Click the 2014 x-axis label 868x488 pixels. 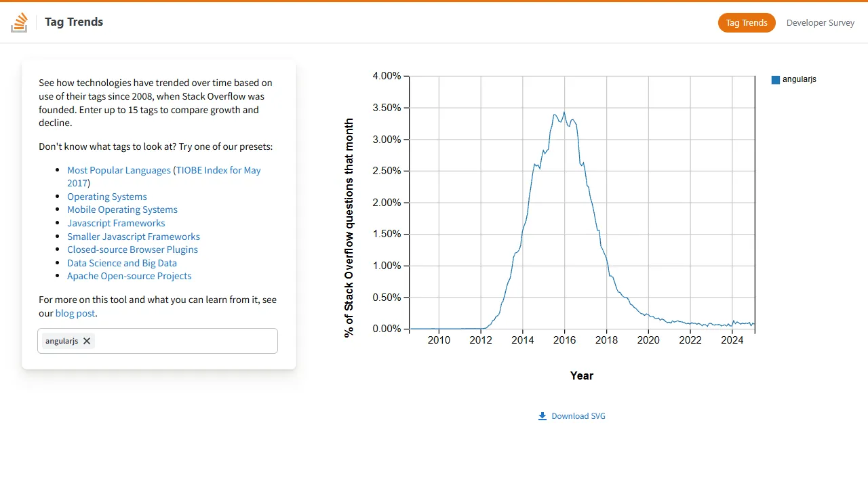click(x=523, y=340)
